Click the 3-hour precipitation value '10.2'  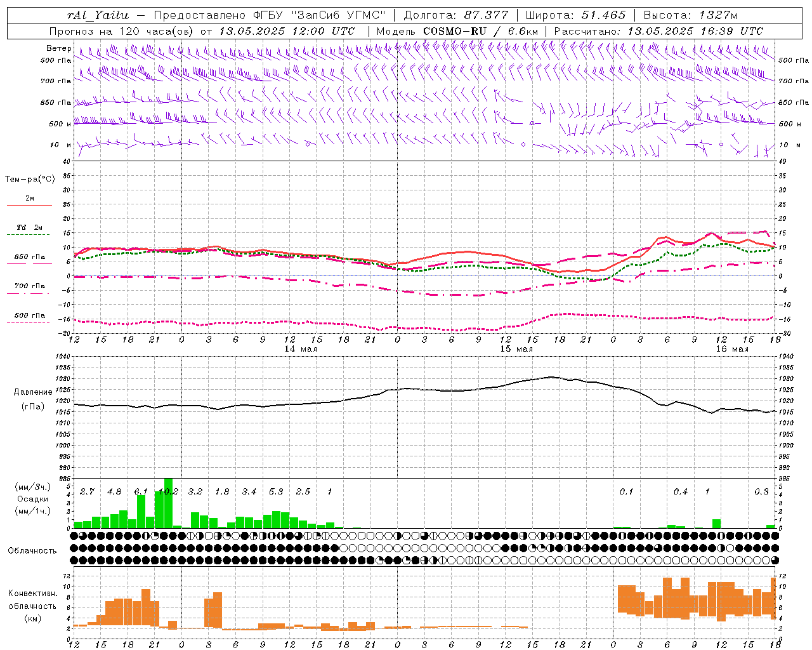[x=168, y=492]
